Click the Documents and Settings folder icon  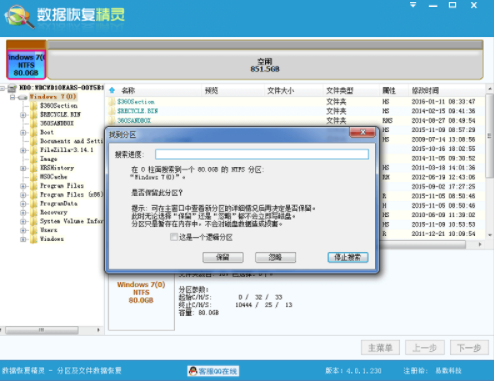[34, 141]
